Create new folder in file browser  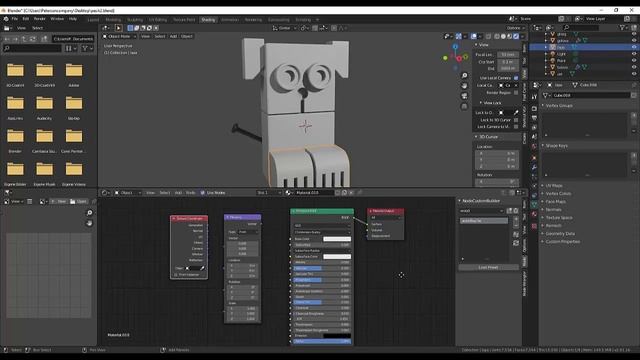click(44, 39)
